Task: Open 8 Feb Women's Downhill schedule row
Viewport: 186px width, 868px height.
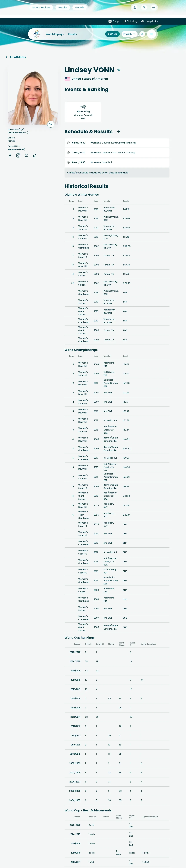Action: (x=117, y=162)
